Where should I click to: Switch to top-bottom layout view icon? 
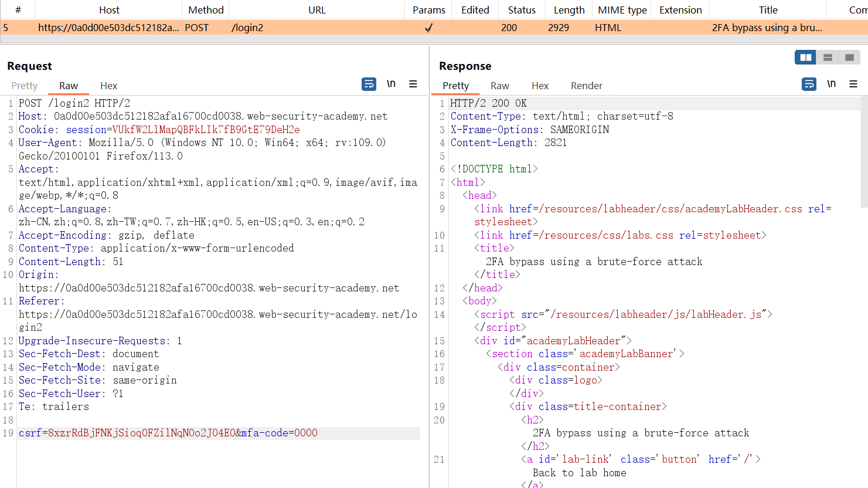828,57
